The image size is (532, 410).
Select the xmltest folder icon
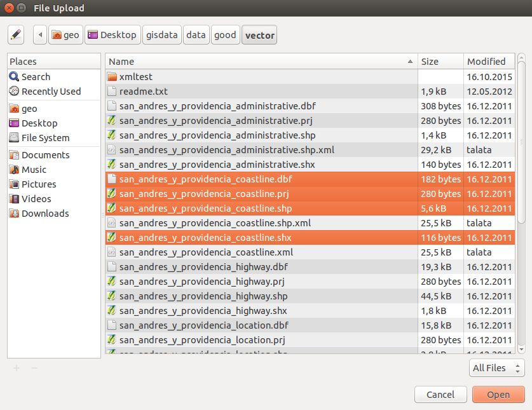pyautogui.click(x=112, y=77)
